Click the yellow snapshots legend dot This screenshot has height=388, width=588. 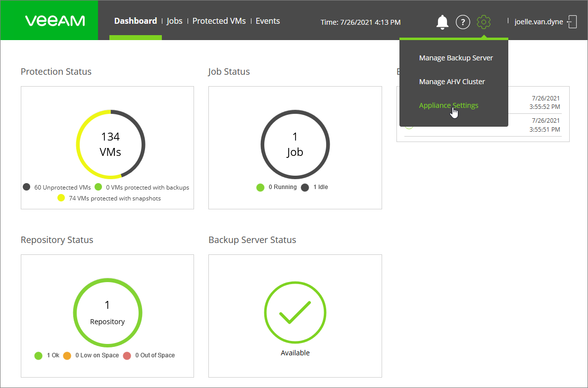click(x=61, y=198)
